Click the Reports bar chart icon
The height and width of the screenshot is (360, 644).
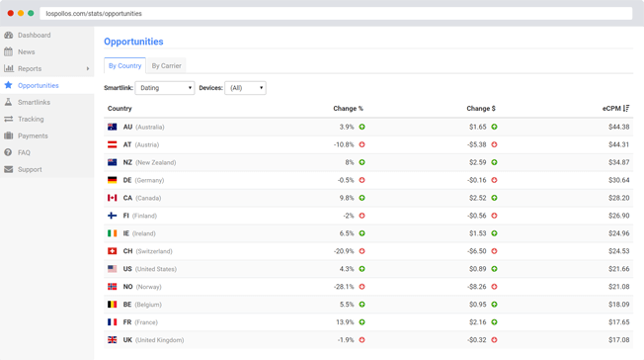click(x=9, y=68)
